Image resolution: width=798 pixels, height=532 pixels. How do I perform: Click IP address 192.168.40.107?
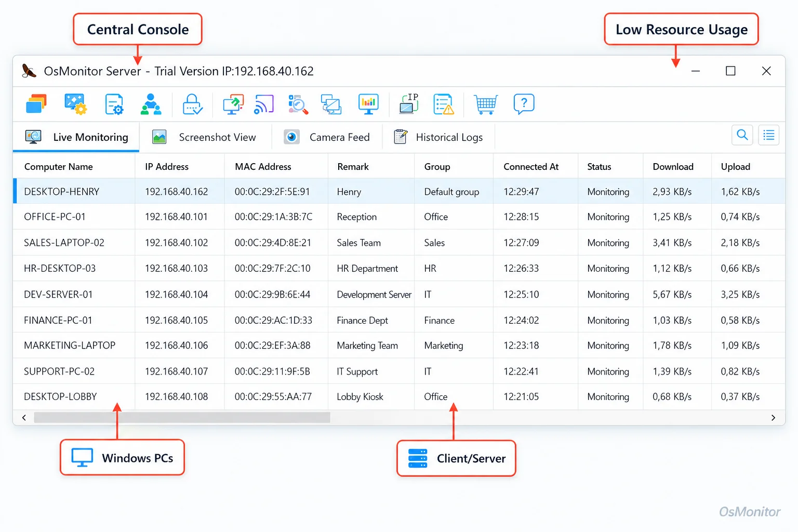pos(176,371)
